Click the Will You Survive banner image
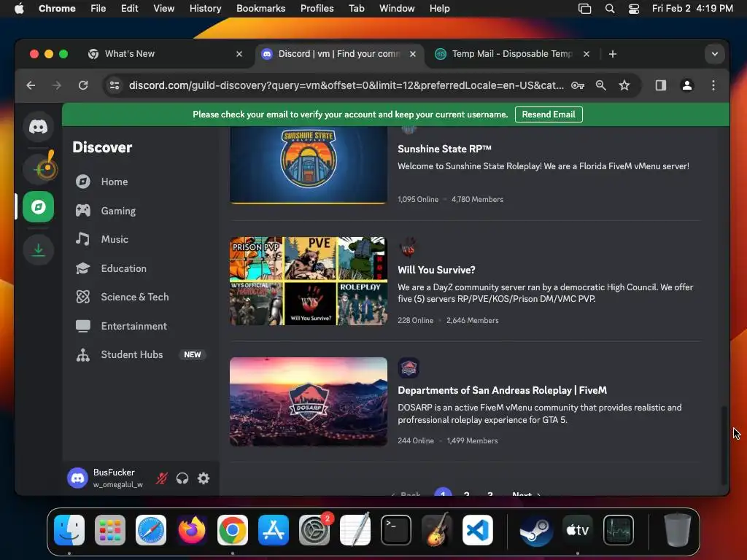The height and width of the screenshot is (560, 747). point(309,281)
